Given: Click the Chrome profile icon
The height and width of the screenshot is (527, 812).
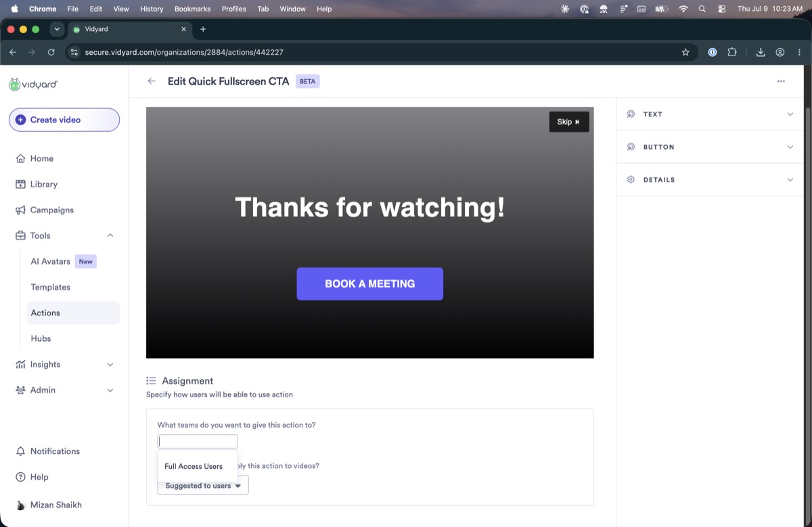Looking at the screenshot, I should 780,52.
